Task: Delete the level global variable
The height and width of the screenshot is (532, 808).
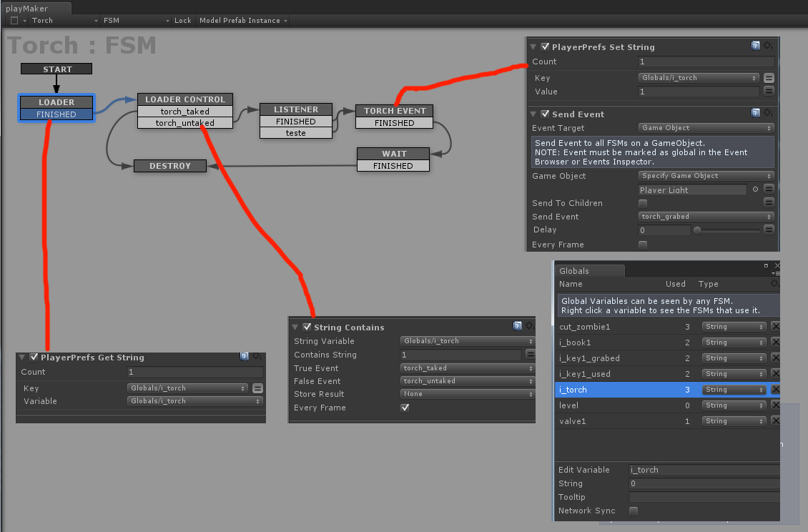Action: click(x=776, y=405)
